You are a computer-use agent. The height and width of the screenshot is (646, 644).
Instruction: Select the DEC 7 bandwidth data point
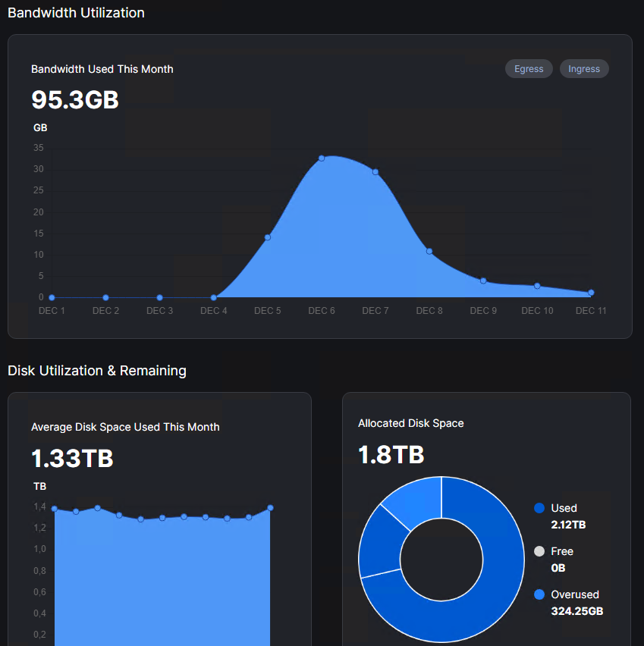(x=375, y=172)
